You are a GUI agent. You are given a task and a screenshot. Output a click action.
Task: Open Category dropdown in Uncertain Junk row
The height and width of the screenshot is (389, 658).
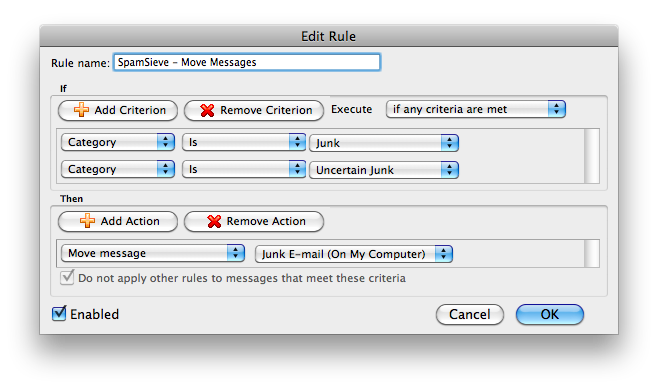pyautogui.click(x=118, y=169)
